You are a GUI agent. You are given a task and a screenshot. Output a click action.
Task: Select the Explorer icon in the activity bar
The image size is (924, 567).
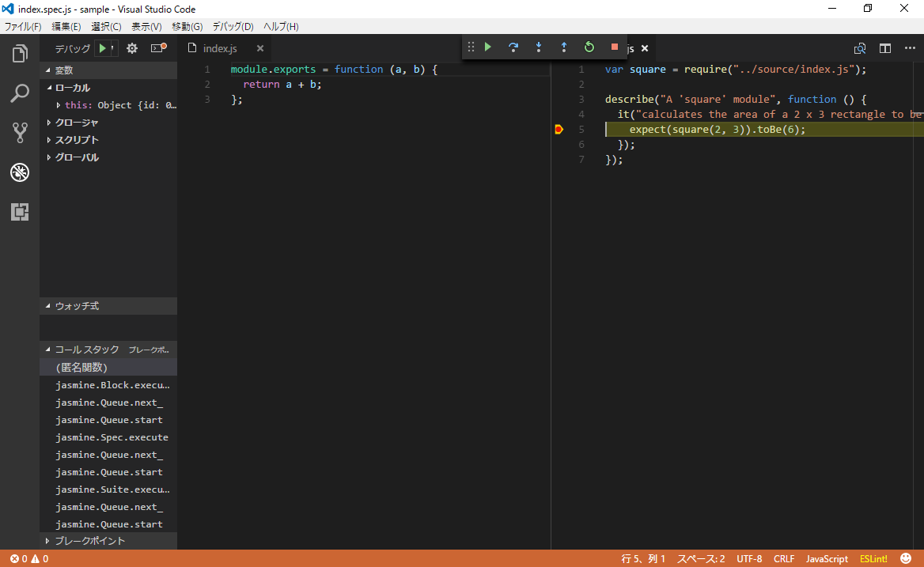(19, 53)
